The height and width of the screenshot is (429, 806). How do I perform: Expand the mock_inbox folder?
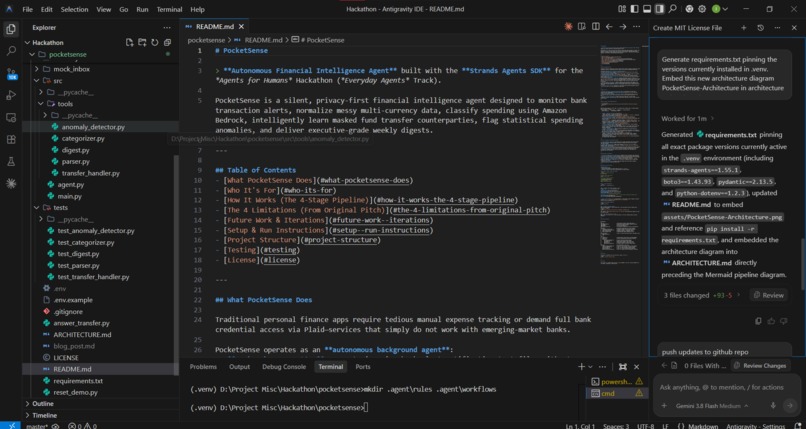[36, 69]
